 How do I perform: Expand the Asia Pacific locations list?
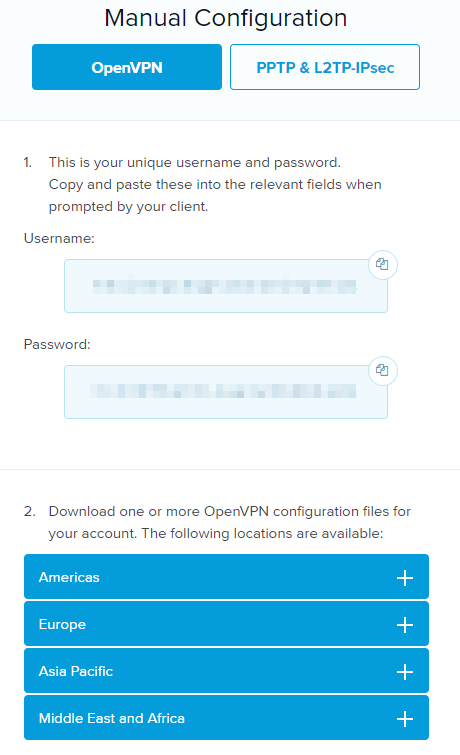(226, 671)
